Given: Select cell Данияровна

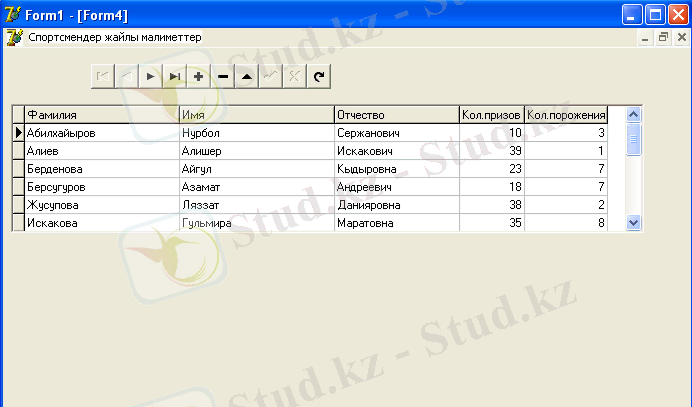Looking at the screenshot, I should [x=397, y=205].
